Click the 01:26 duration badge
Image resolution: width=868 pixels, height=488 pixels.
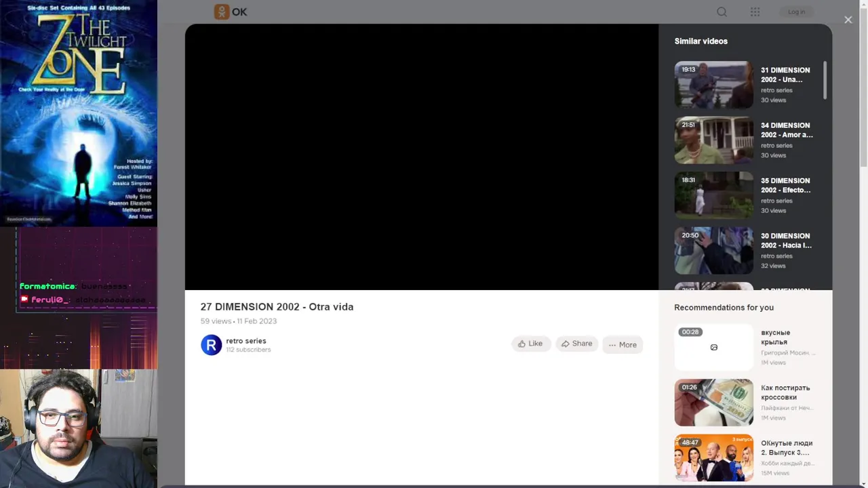(x=689, y=387)
